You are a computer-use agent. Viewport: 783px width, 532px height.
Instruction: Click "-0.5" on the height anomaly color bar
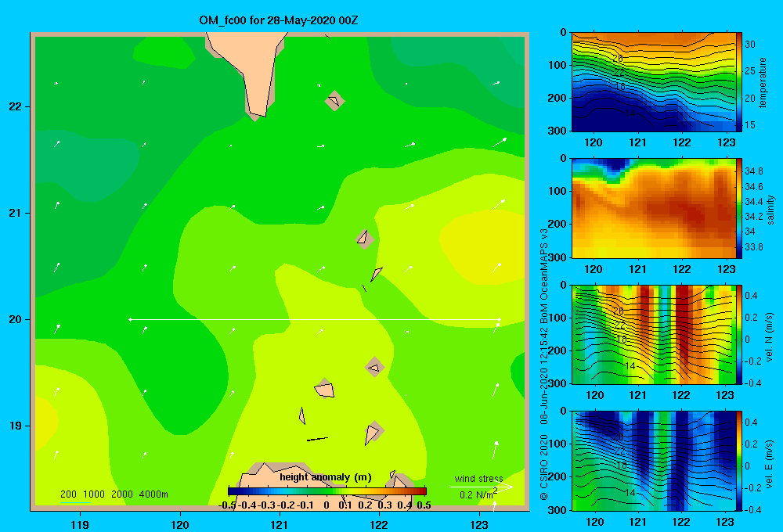click(x=227, y=505)
